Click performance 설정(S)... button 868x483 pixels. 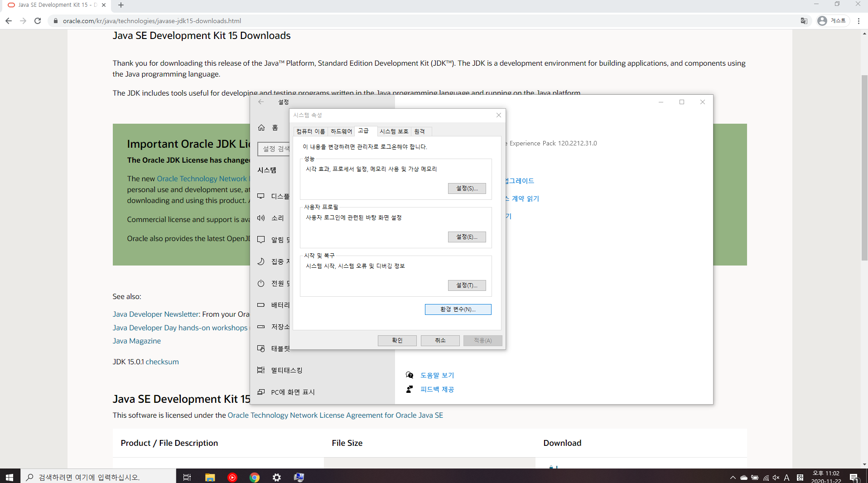pyautogui.click(x=467, y=188)
